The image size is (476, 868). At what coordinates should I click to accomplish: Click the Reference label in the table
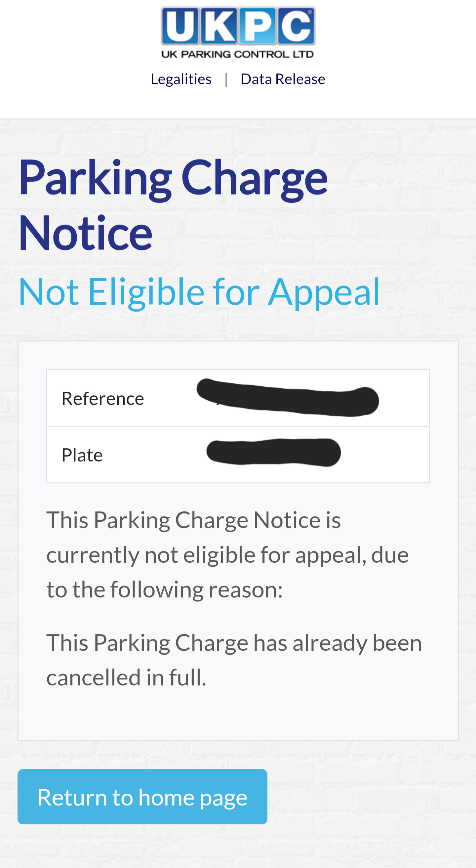click(x=103, y=399)
